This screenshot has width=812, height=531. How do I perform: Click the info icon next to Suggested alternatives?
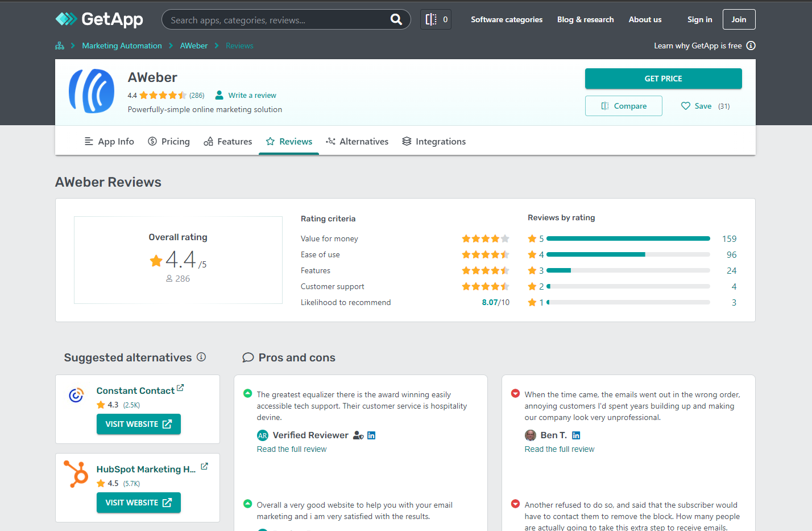[x=201, y=357]
